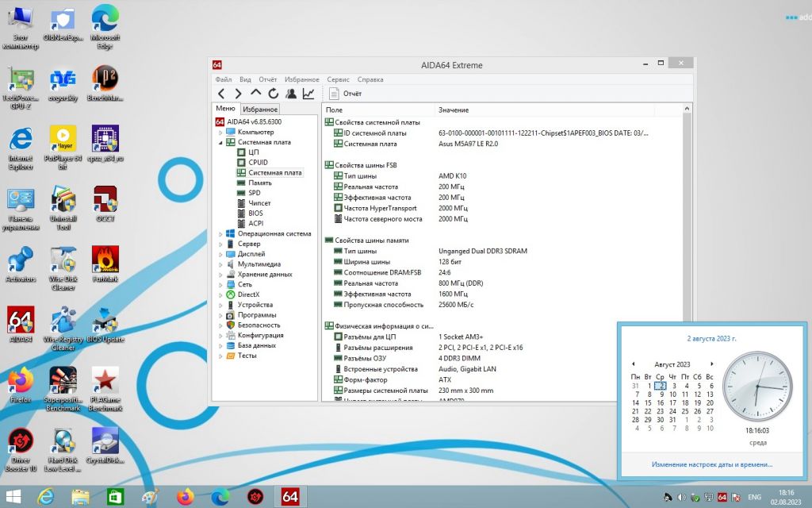Open the PLAGame Benchmark desktop icon

[105, 389]
